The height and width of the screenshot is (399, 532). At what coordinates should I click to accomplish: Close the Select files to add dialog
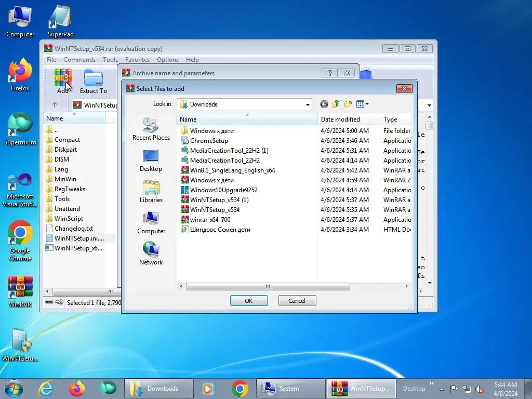[404, 88]
